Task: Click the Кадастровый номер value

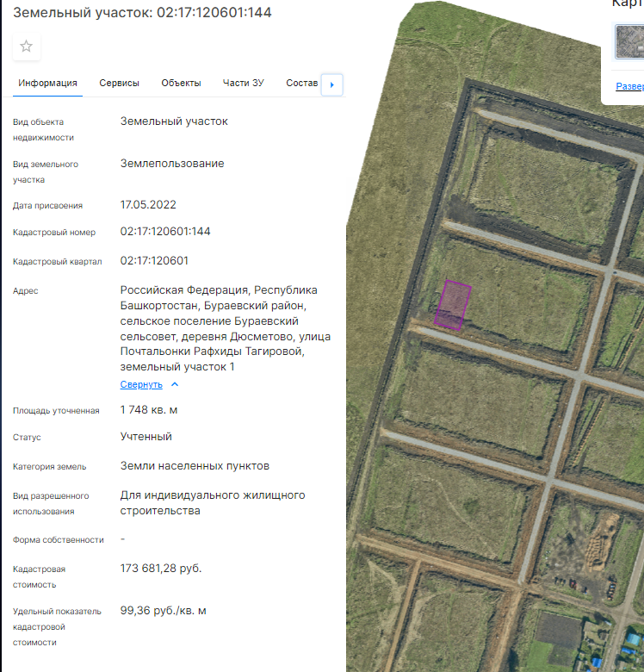Action: pos(165,232)
